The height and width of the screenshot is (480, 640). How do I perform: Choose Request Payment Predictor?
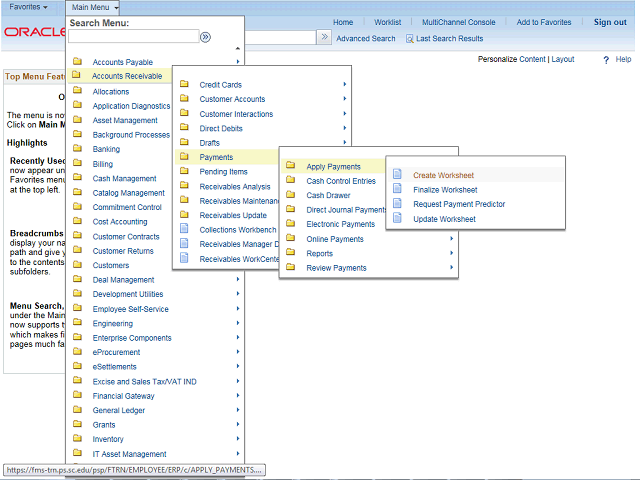coord(459,204)
